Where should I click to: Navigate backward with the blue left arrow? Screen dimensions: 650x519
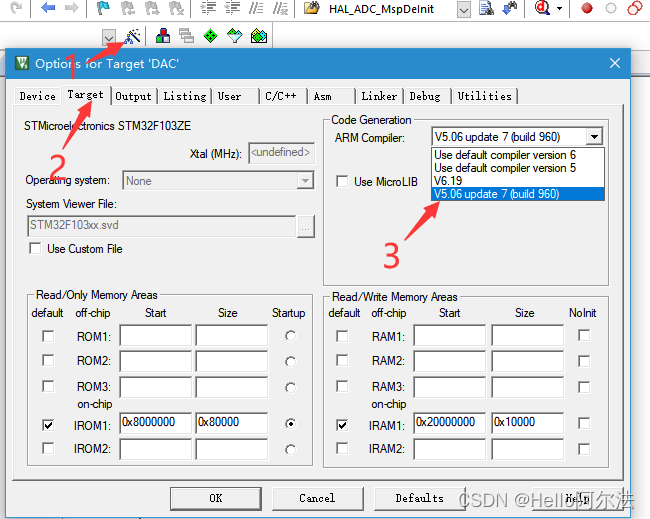pos(48,7)
